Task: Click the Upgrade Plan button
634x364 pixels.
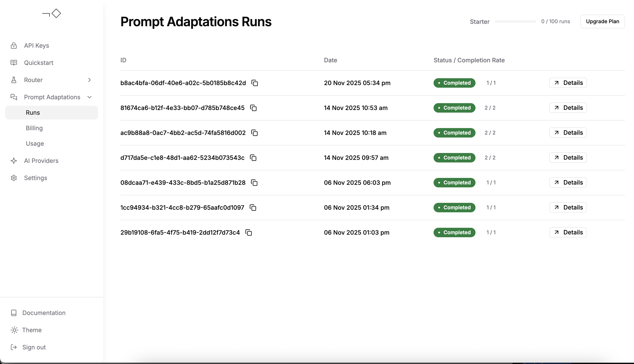Action: click(x=602, y=21)
